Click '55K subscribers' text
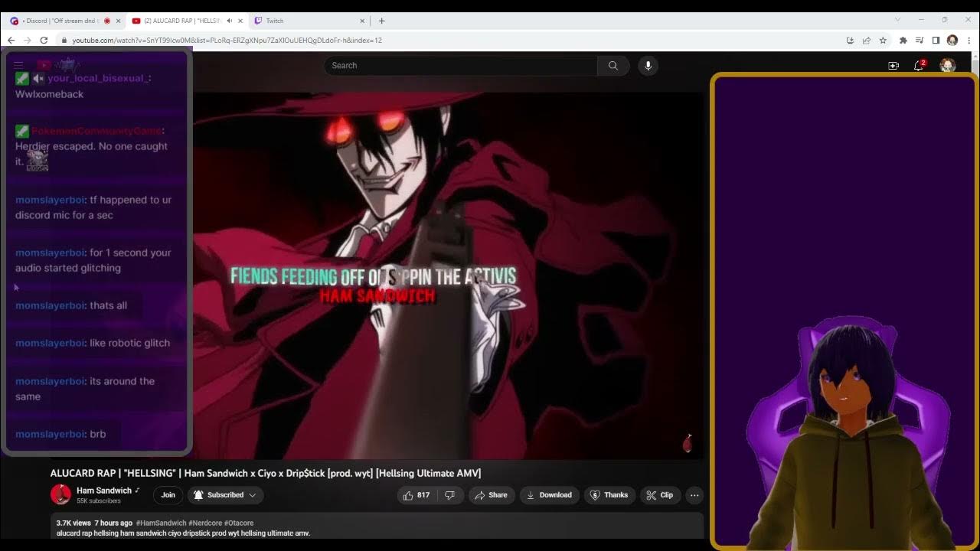This screenshot has width=980, height=551. coord(99,501)
